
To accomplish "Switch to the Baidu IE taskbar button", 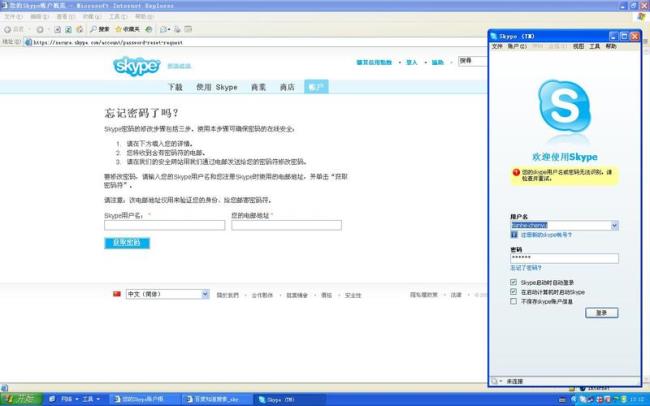I will pos(216,399).
